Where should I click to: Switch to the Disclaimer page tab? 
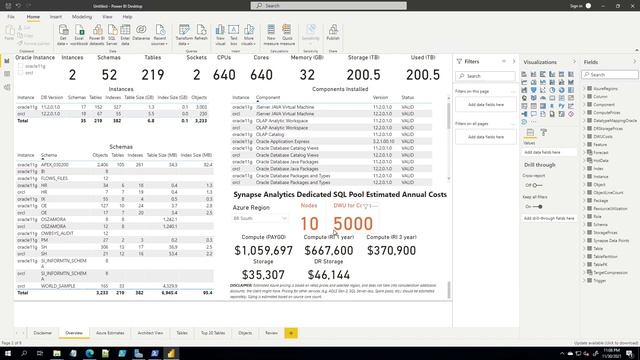pos(42,333)
